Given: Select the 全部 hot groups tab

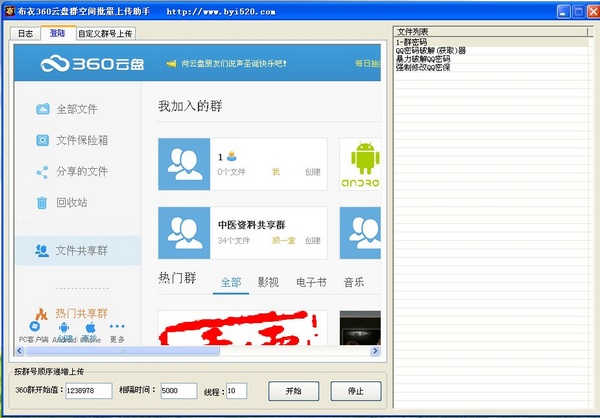Looking at the screenshot, I should click(x=231, y=282).
